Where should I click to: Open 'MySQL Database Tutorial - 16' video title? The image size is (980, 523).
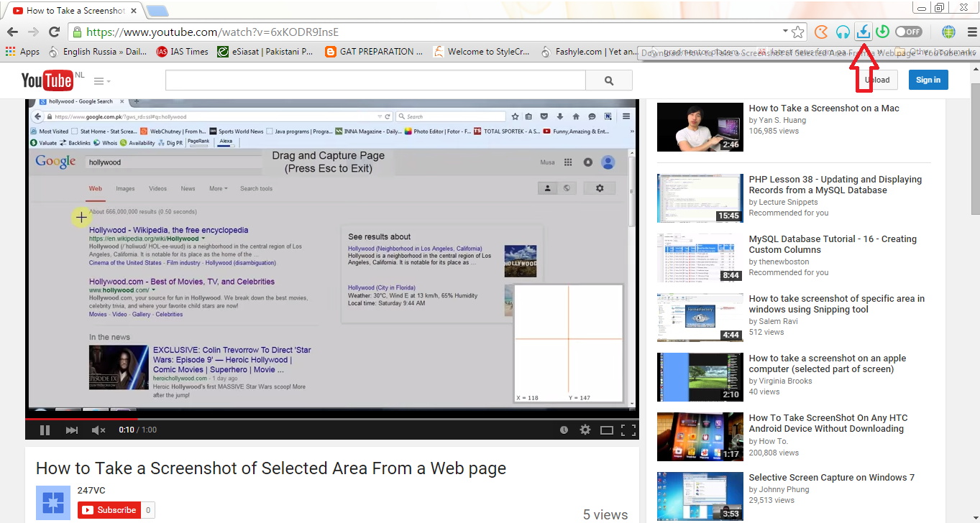point(833,244)
